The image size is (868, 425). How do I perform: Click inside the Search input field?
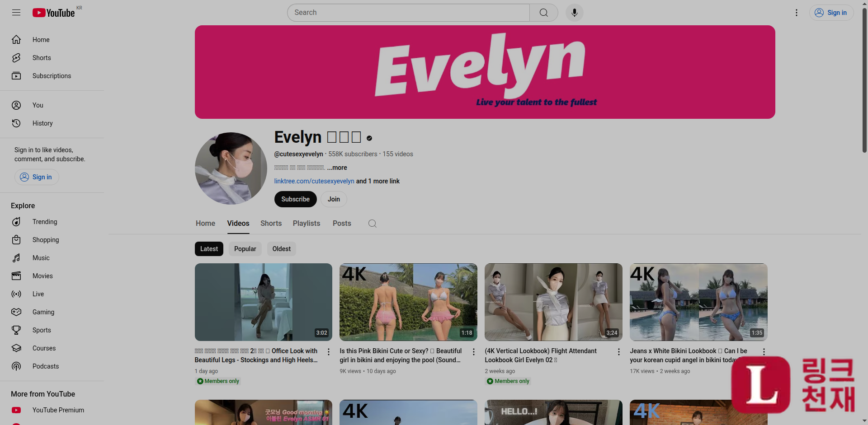408,13
